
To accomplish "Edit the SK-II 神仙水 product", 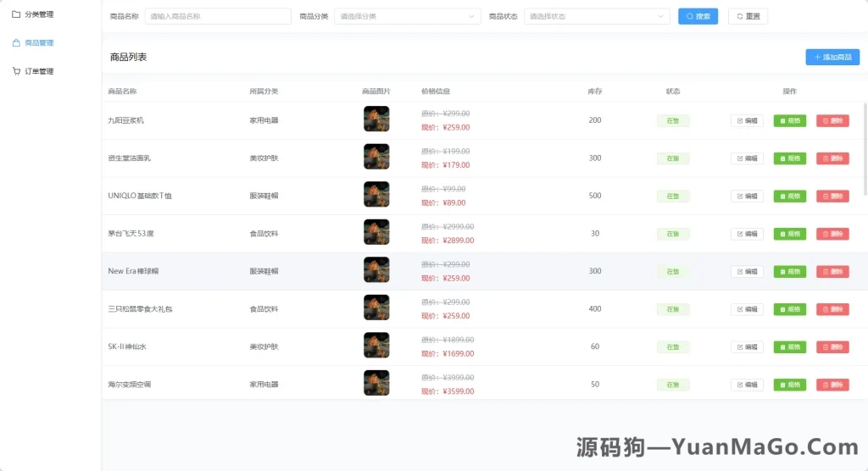I will 747,347.
